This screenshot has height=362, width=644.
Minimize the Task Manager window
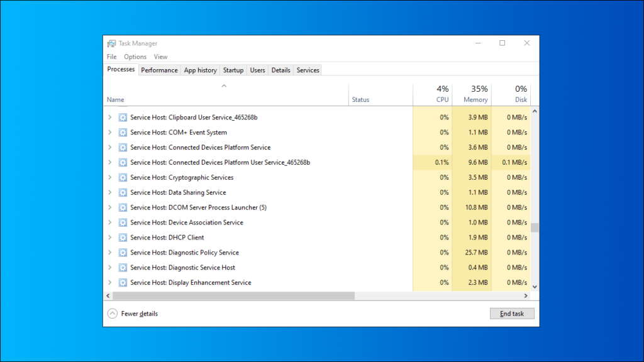pyautogui.click(x=478, y=43)
